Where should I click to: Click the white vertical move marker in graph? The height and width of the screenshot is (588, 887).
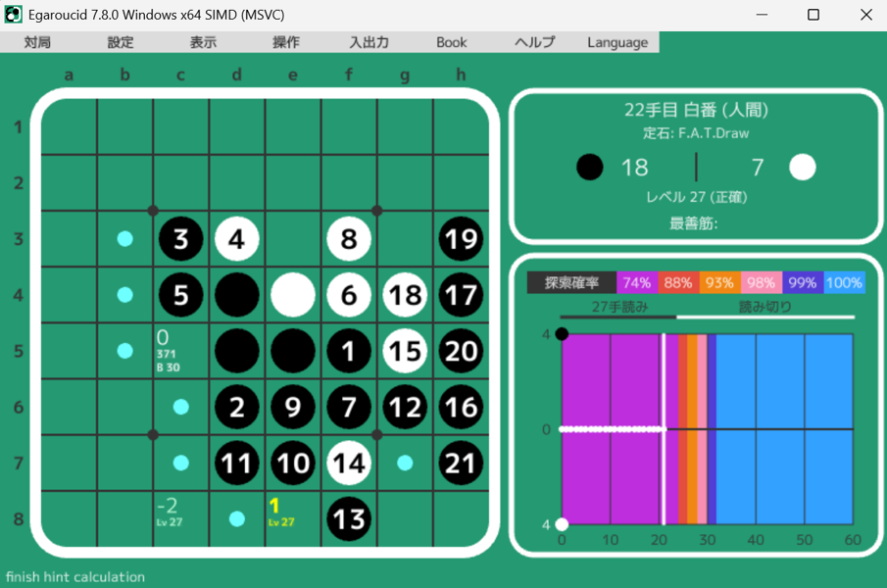(664, 429)
